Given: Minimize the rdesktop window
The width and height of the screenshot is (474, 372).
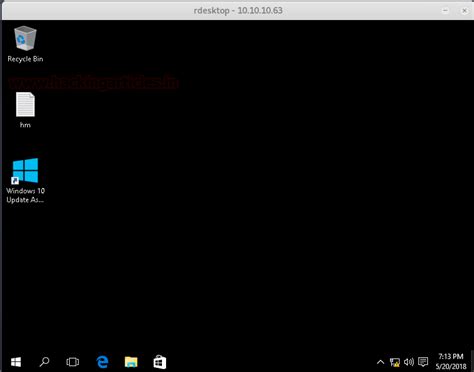Looking at the screenshot, I should click(x=445, y=10).
